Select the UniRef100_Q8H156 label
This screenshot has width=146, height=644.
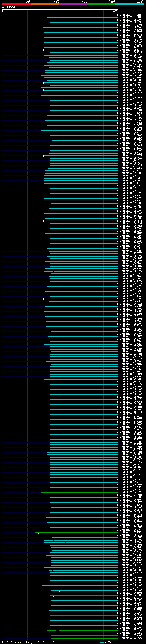pos(131,467)
